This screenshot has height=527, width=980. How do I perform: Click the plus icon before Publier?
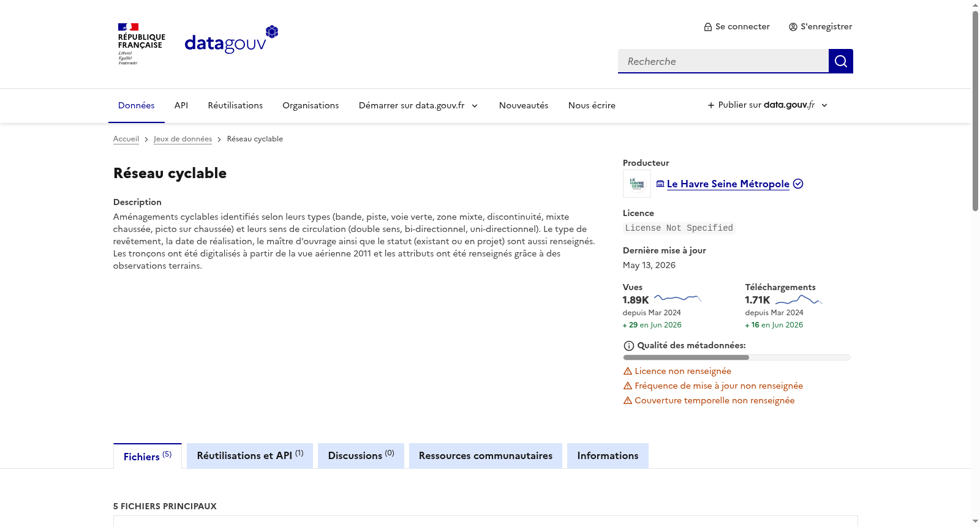point(710,105)
